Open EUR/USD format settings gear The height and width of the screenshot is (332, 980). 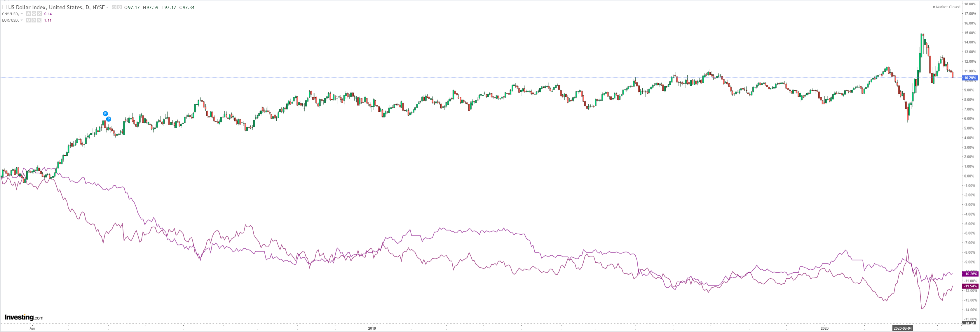[34, 20]
